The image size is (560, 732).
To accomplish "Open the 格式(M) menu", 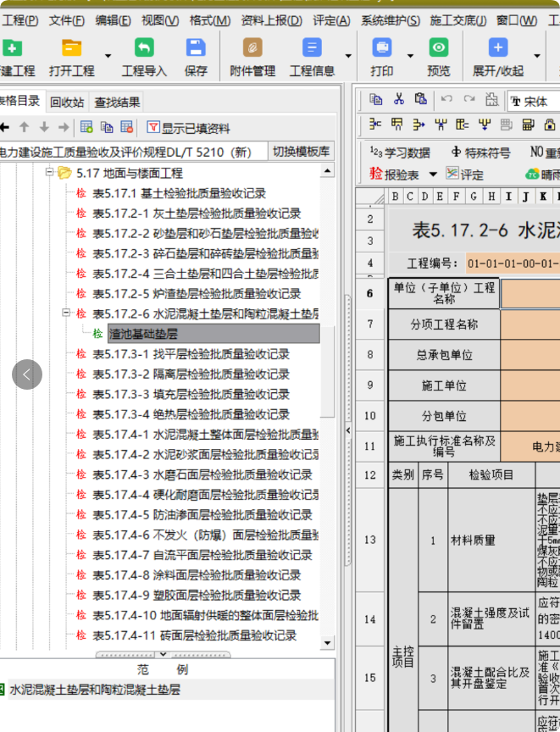I will click(210, 20).
